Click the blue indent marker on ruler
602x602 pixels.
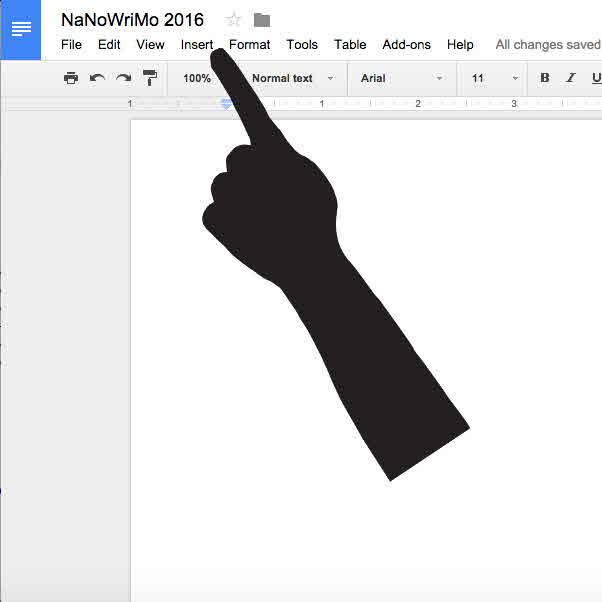[226, 104]
